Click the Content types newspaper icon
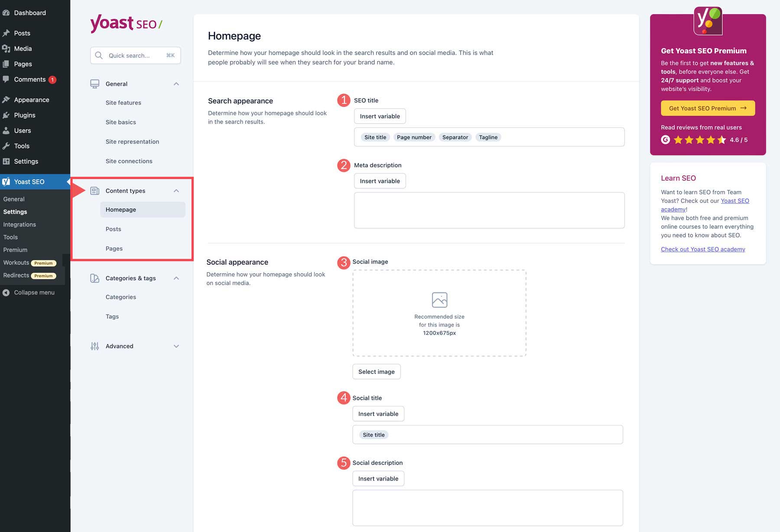The width and height of the screenshot is (780, 532). 94,191
